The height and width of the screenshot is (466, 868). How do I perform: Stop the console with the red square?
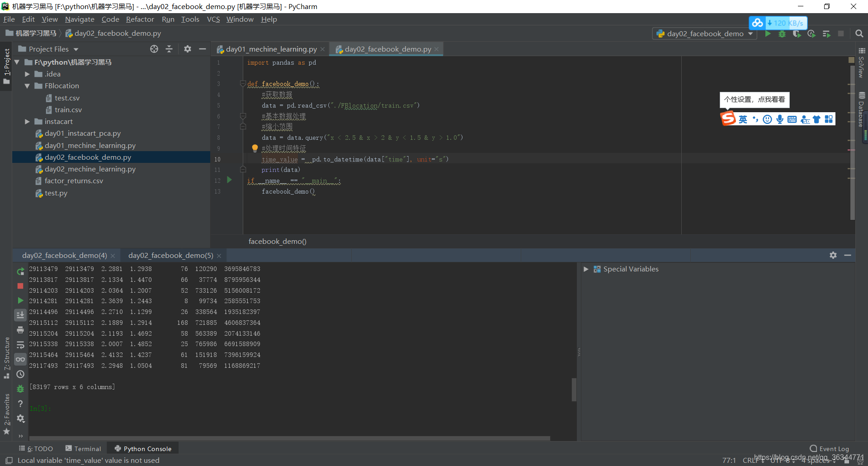pos(20,286)
